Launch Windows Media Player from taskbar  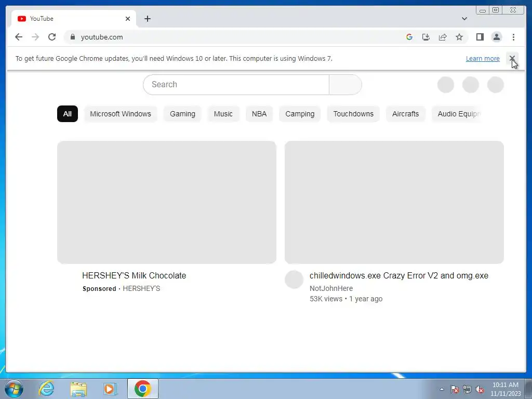(110, 389)
